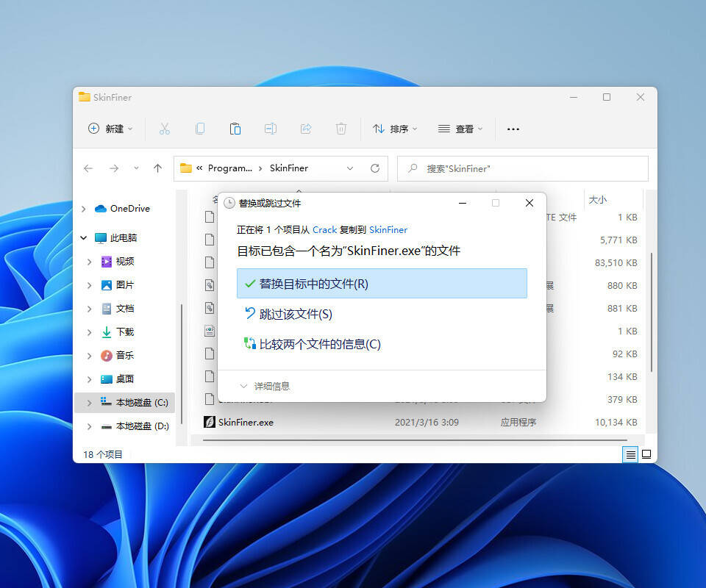Choose 替换目标中的文件(R) option
The width and height of the screenshot is (706, 588).
coord(382,284)
